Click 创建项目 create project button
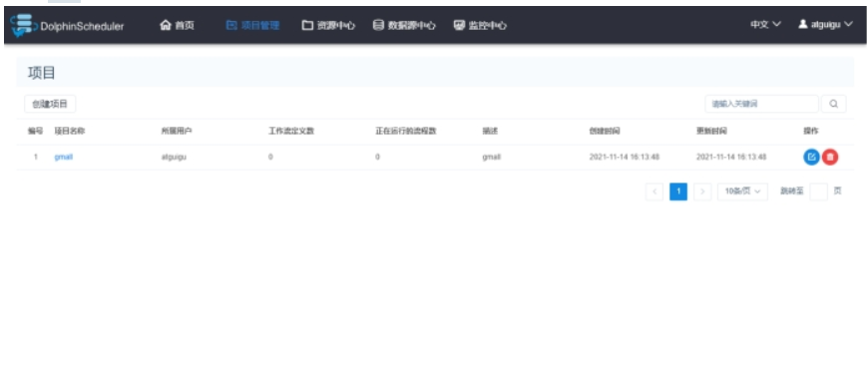 click(x=50, y=104)
